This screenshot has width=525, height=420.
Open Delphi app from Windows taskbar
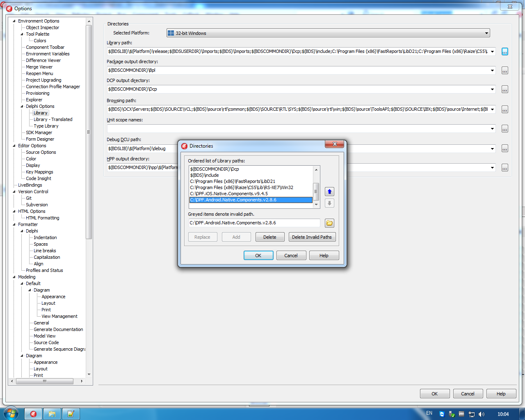click(x=34, y=414)
